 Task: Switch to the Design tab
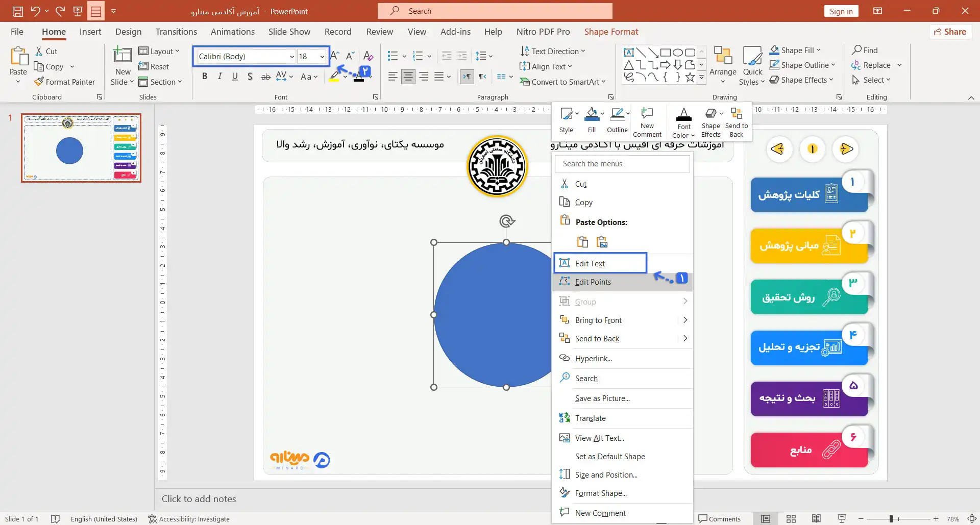pos(129,32)
